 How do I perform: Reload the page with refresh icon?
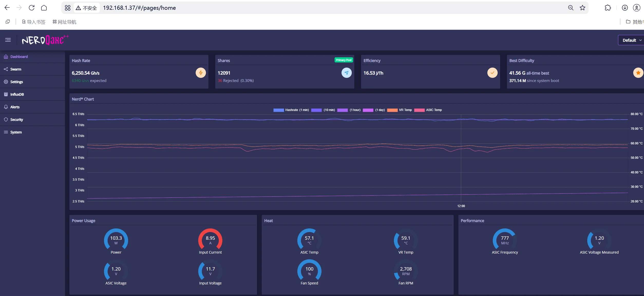32,8
